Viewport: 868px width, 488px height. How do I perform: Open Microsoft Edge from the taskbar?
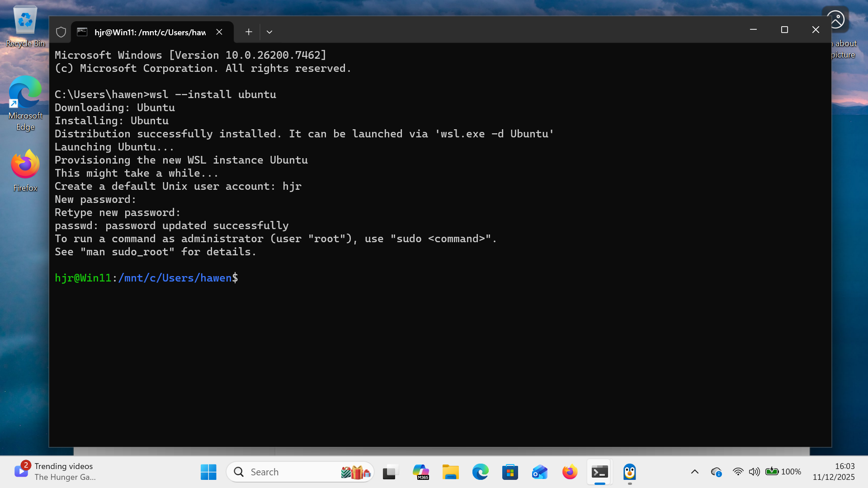(x=481, y=472)
